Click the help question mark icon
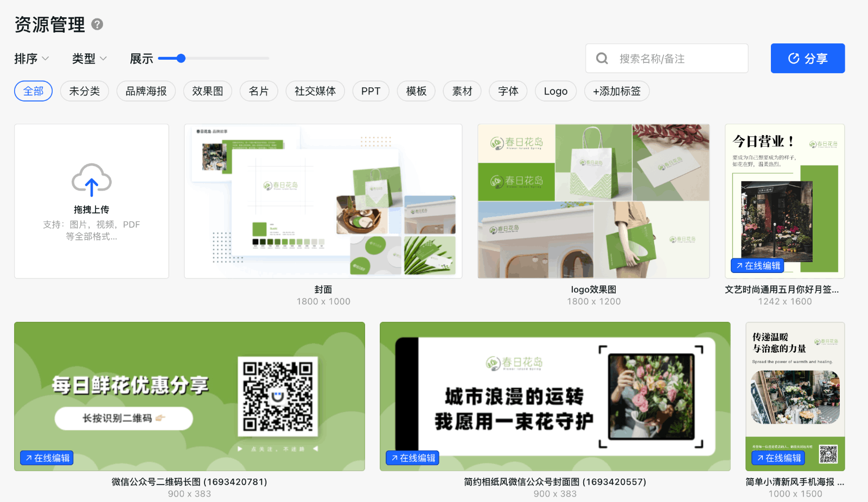The image size is (868, 502). 97,24
